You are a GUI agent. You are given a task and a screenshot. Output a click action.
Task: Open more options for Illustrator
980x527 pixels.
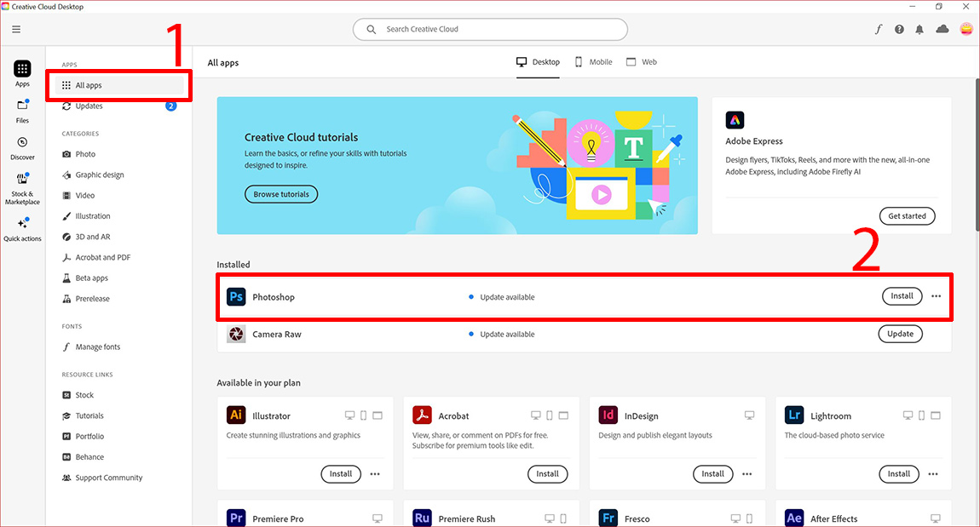375,474
